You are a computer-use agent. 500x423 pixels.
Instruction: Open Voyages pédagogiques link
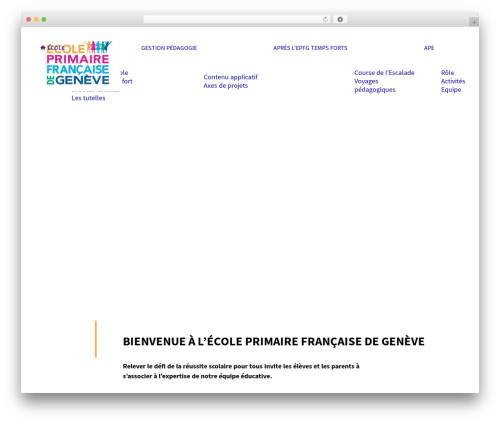coord(375,86)
